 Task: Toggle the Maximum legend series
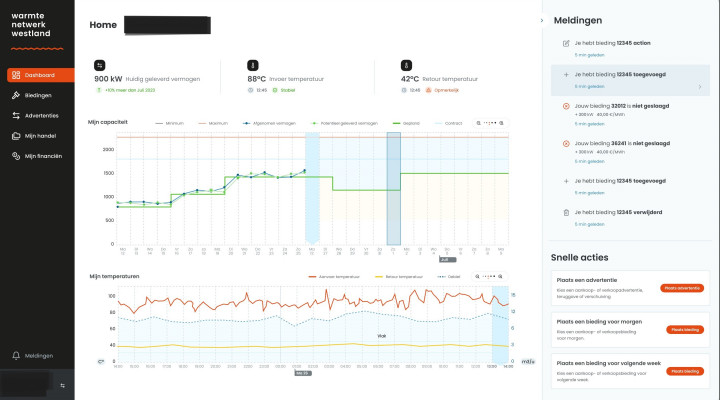pyautogui.click(x=213, y=123)
